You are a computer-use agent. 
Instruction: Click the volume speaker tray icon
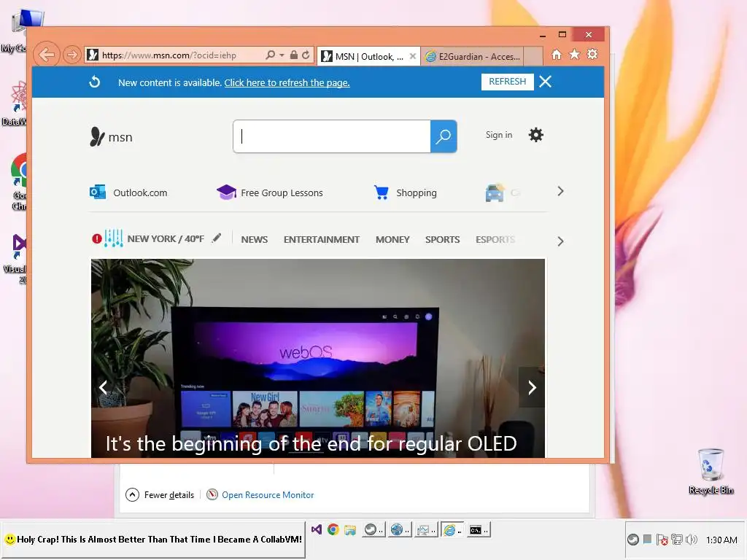[692, 540]
